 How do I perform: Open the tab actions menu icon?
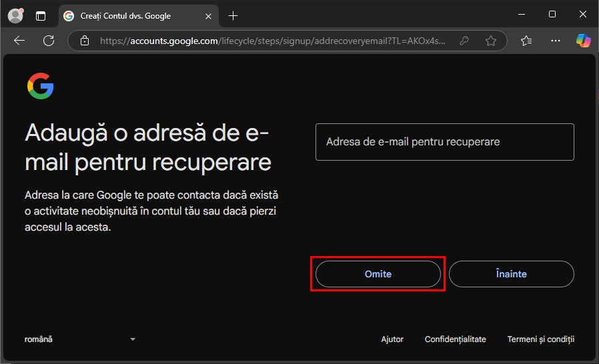click(41, 15)
